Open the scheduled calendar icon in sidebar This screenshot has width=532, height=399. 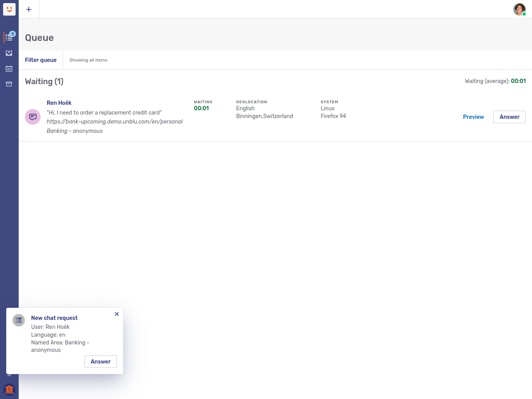point(9,69)
